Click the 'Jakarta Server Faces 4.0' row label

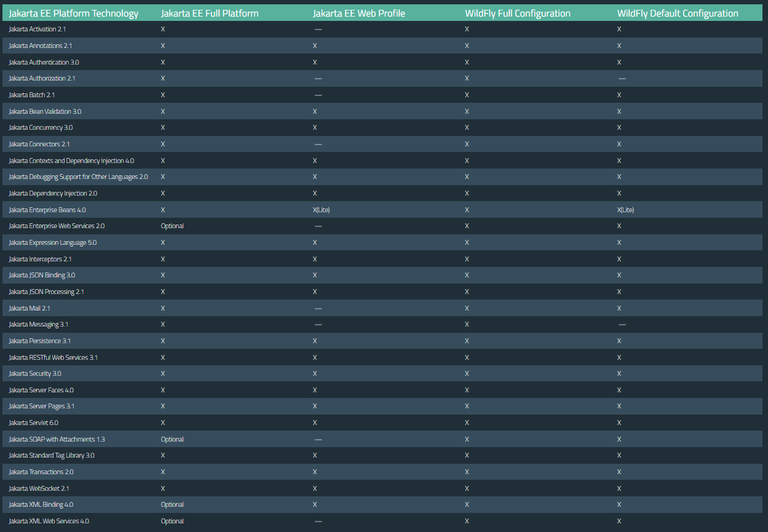[41, 390]
